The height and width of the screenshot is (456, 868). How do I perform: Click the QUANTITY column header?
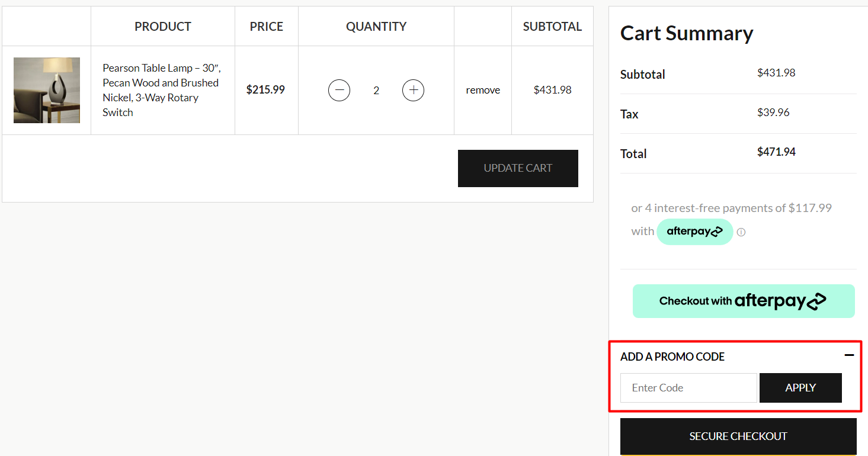click(x=376, y=27)
